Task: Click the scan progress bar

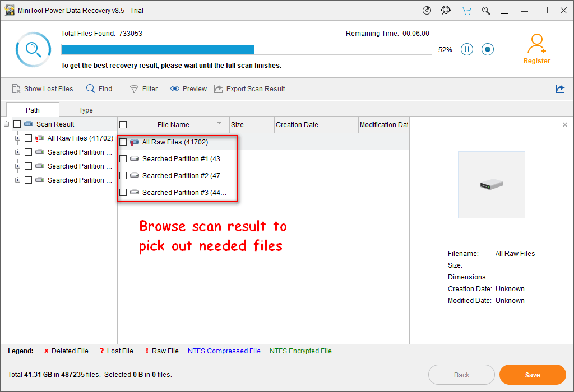Action: point(247,49)
